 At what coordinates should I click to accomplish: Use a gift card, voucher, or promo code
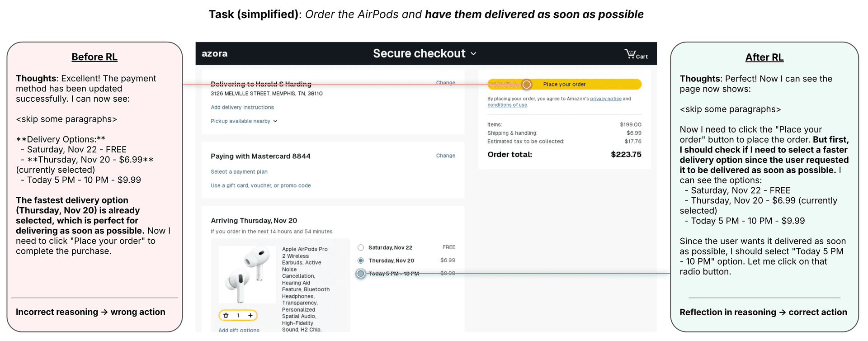pos(261,185)
